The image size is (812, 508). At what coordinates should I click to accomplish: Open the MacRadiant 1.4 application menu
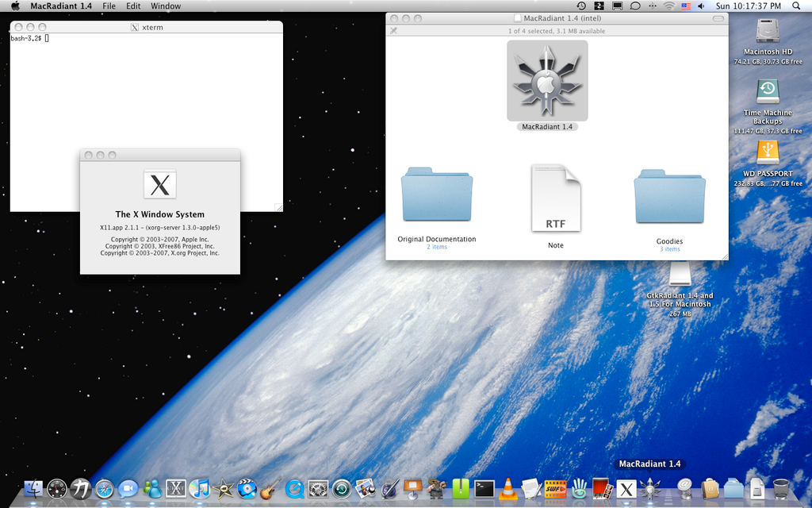(61, 6)
